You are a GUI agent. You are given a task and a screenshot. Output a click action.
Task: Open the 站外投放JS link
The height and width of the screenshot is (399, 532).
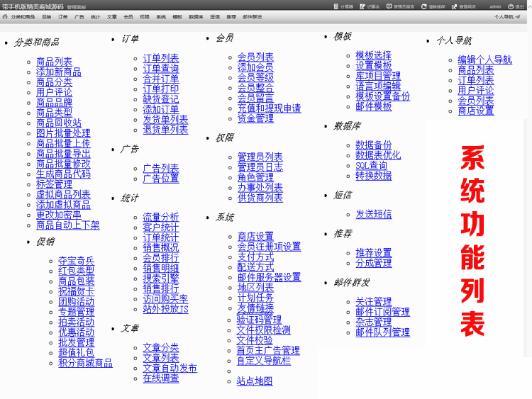click(x=165, y=309)
